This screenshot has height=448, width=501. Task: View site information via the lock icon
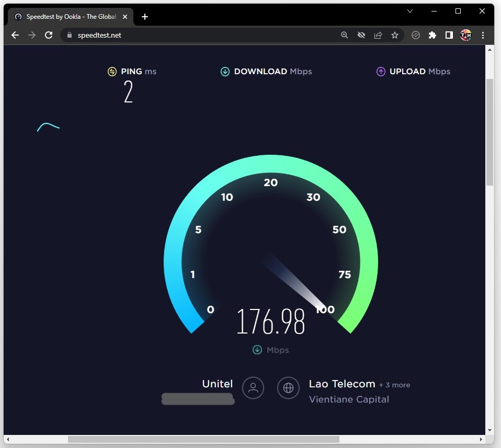coord(70,35)
